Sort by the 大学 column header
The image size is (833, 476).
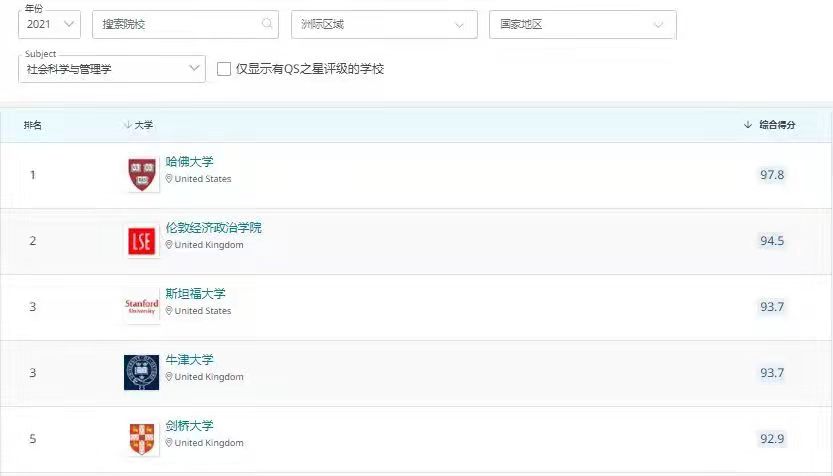143,125
